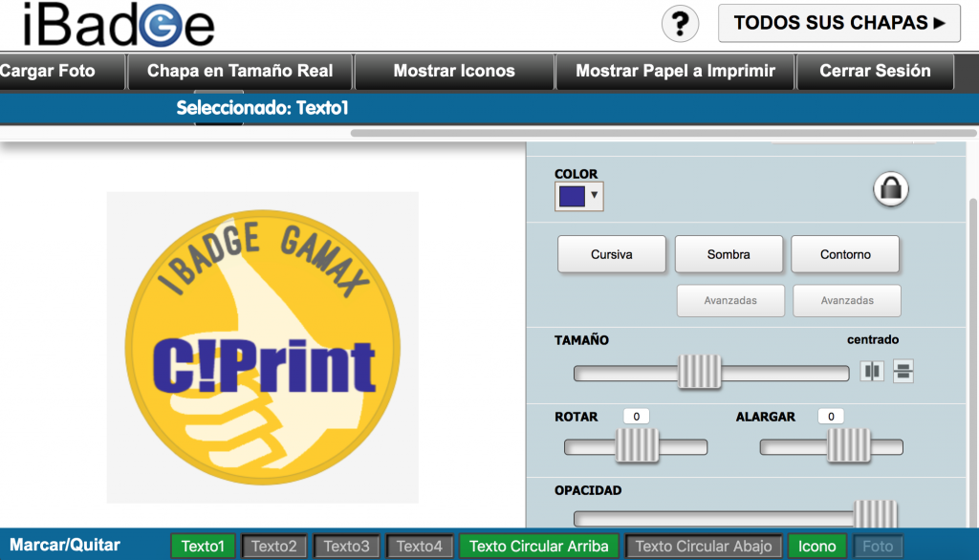Enable Contorno outline effect
Viewport: 979px width, 560px height.
pyautogui.click(x=845, y=254)
